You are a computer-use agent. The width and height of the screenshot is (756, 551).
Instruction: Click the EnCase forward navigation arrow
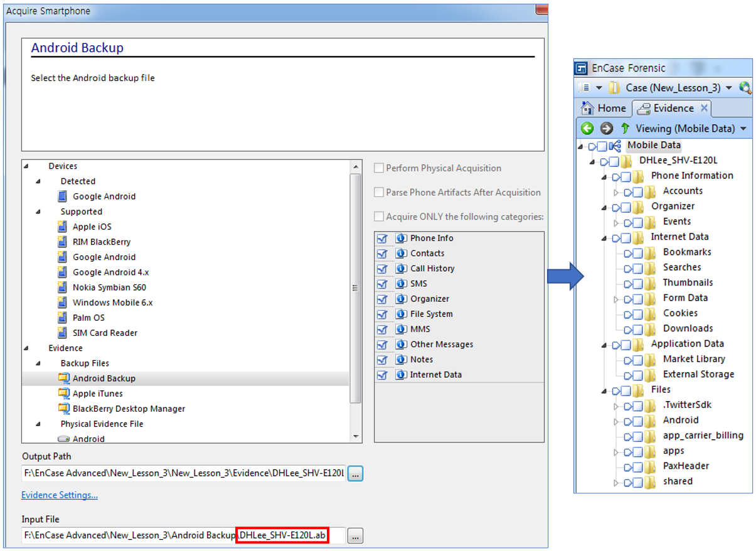click(606, 128)
